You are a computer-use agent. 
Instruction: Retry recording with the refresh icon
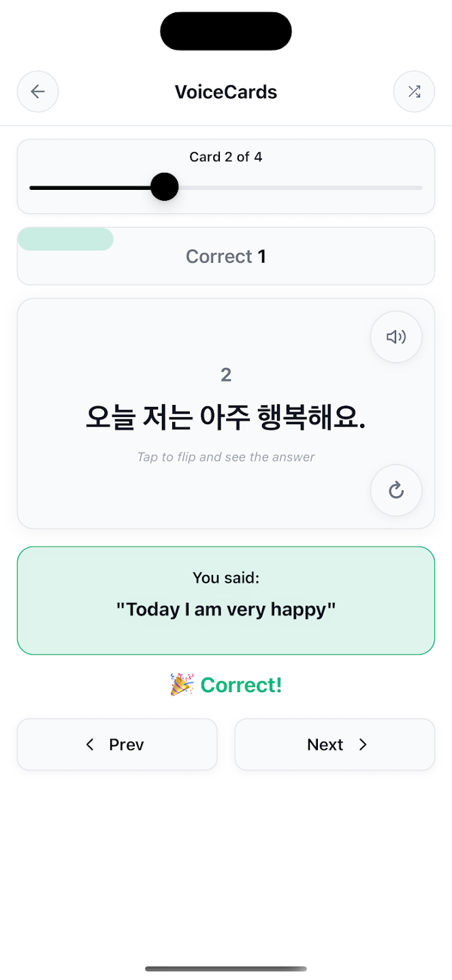(x=395, y=490)
